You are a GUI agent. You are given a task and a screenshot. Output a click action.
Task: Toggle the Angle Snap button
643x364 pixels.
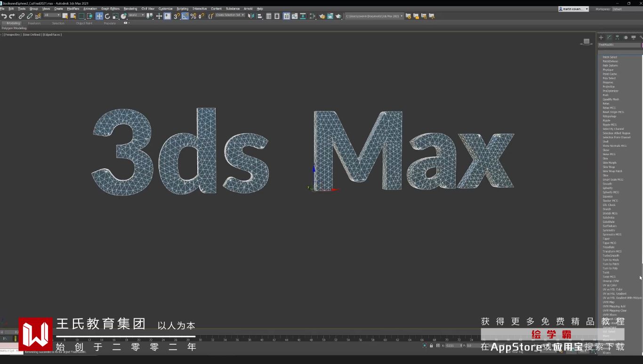coord(185,16)
